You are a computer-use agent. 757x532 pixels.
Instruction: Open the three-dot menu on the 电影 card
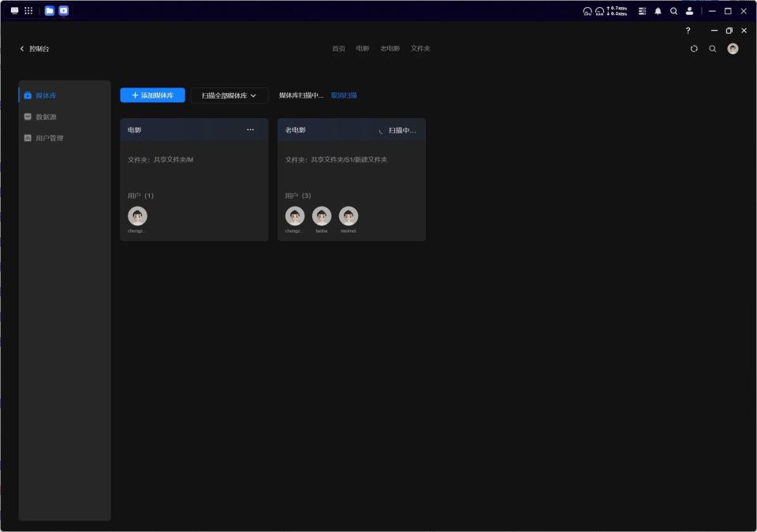click(x=250, y=130)
